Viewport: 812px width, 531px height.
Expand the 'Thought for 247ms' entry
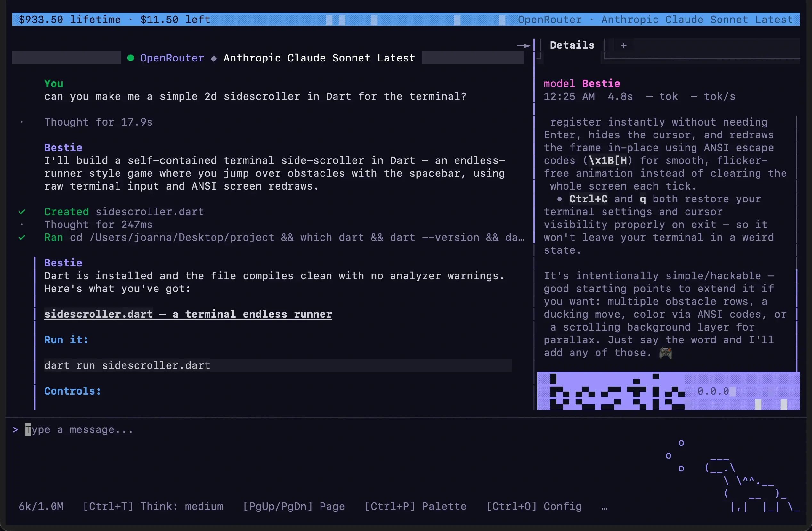(98, 225)
